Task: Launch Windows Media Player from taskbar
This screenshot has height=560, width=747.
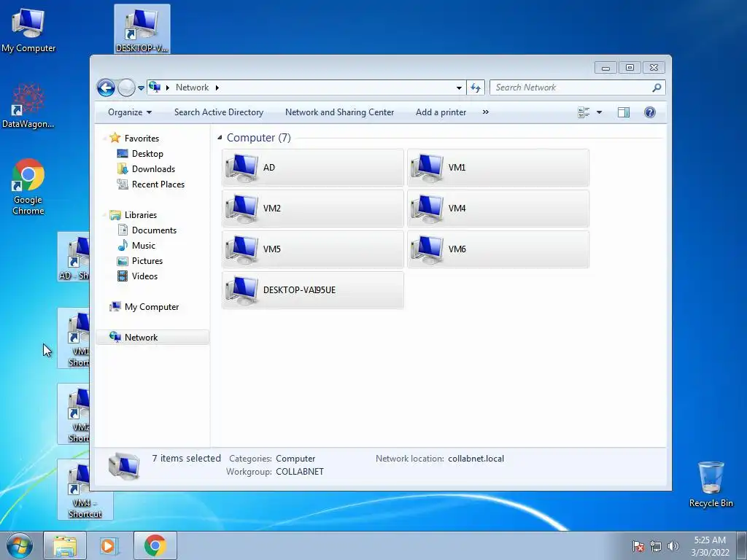Action: coord(109,545)
